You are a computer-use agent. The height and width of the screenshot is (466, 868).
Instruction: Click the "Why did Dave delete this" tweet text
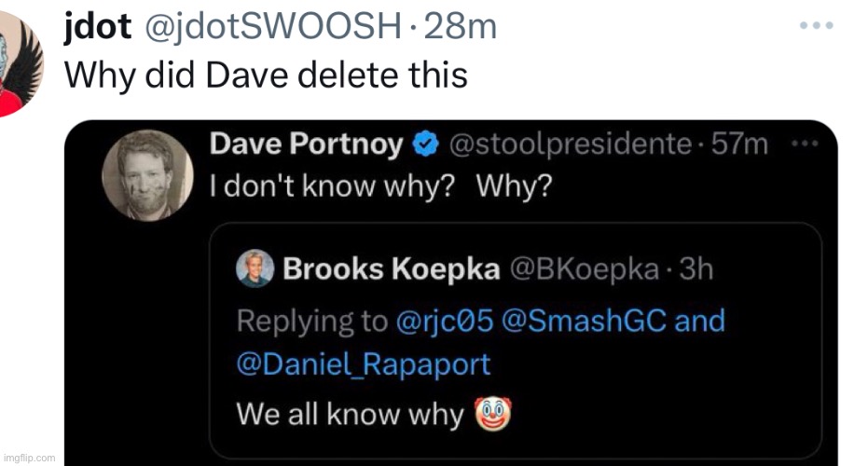(x=266, y=75)
